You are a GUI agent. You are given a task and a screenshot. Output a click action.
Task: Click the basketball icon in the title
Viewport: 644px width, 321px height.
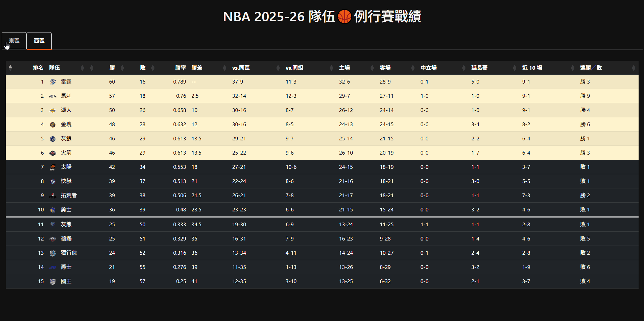tap(344, 17)
